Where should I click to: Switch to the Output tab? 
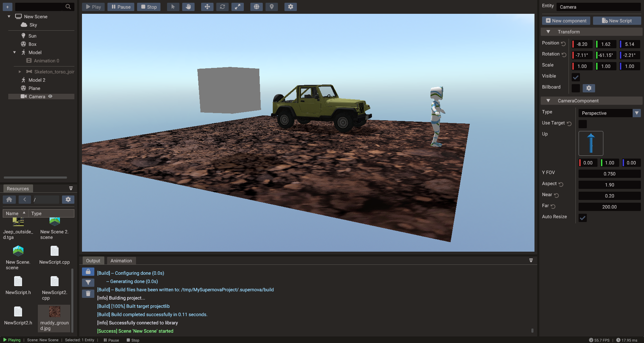(93, 261)
